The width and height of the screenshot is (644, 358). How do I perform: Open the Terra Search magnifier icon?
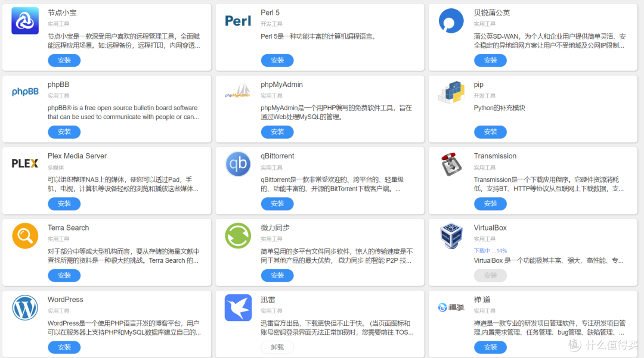[25, 236]
